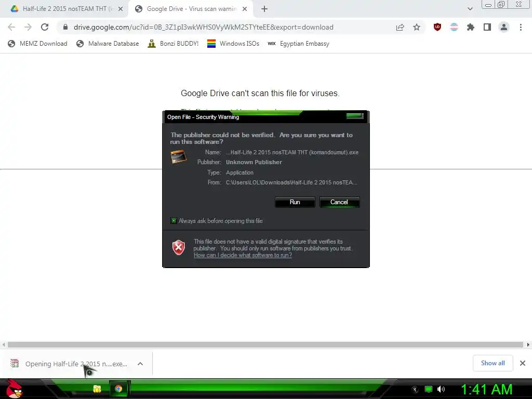Open 'How can I decide what software to run?' link

[x=243, y=255]
